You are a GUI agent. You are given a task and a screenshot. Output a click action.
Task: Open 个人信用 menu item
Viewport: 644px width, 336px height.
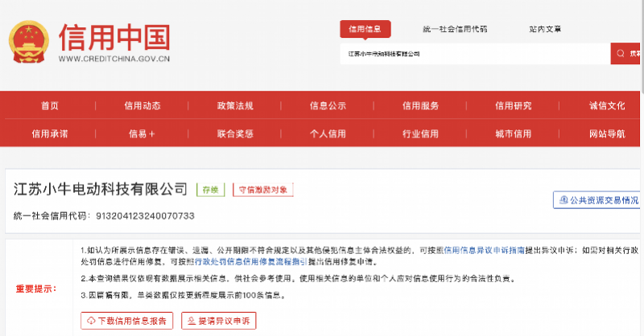pos(328,133)
